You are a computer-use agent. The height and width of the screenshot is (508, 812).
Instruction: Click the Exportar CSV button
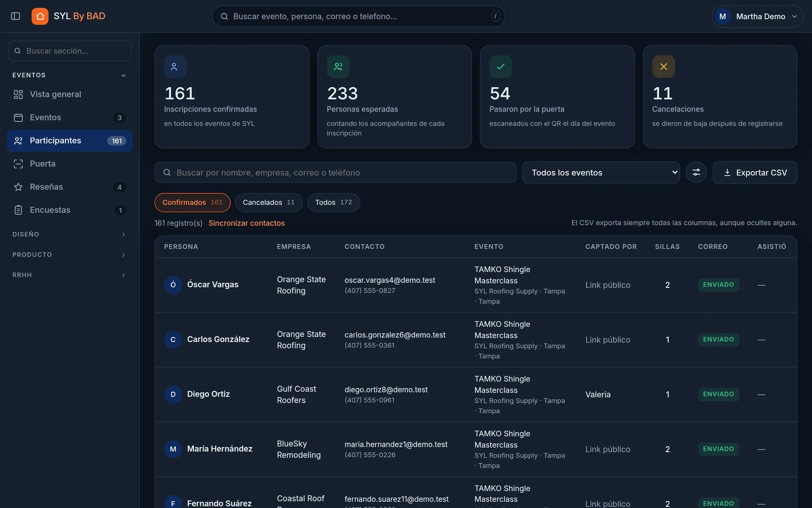click(754, 172)
